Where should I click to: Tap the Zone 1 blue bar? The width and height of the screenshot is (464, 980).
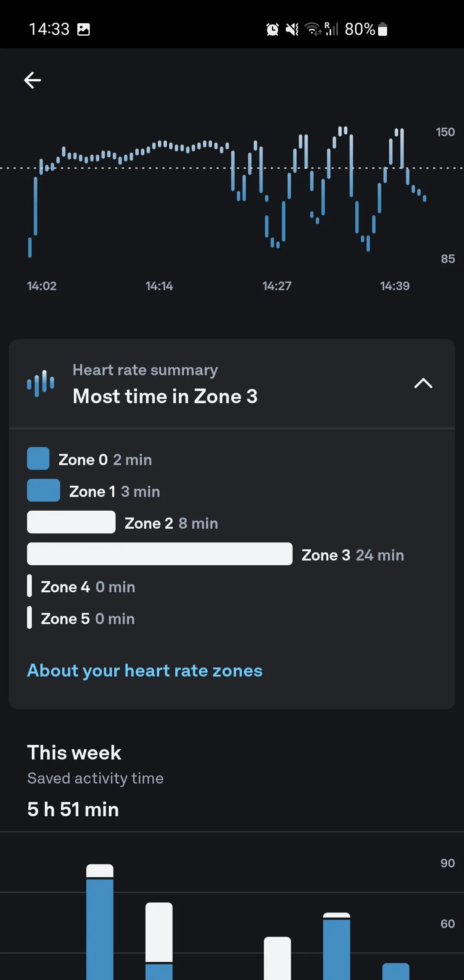(x=43, y=490)
